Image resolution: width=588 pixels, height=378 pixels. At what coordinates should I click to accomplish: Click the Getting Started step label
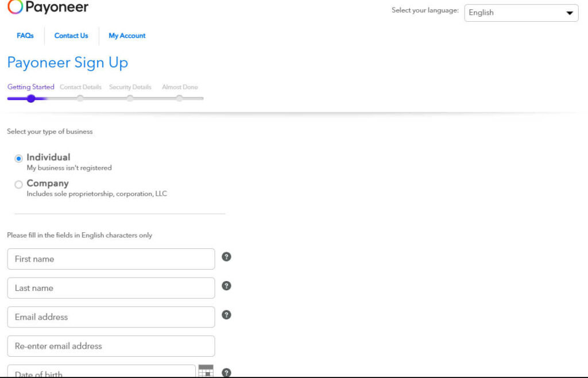[30, 87]
